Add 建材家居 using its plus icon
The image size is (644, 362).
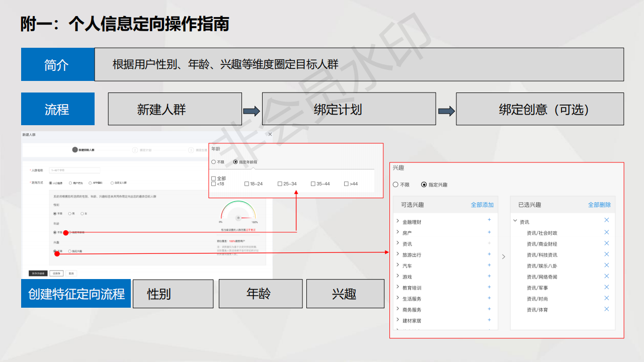tap(489, 320)
